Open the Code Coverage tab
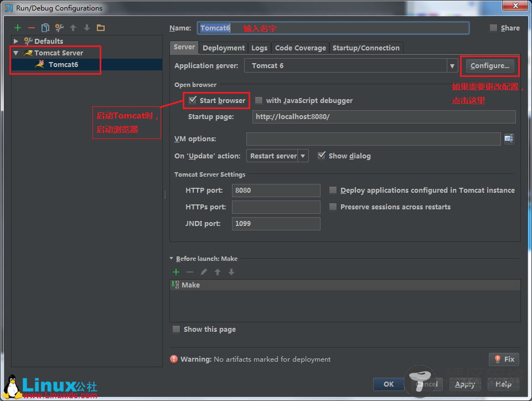Screen dimensions: 532x401 tap(301, 48)
